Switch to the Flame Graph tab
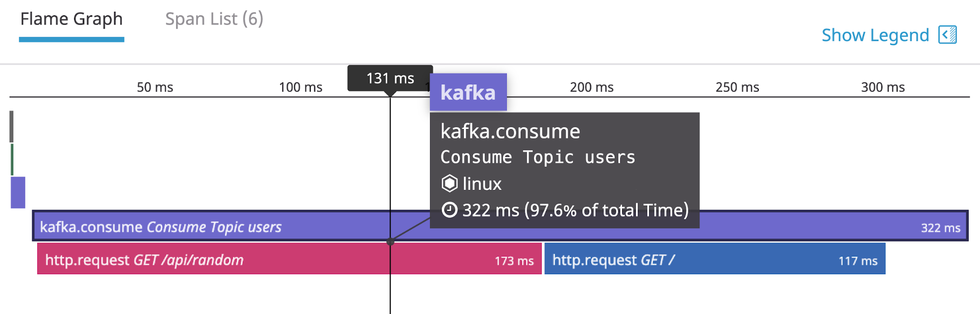The image size is (980, 314). 71,19
